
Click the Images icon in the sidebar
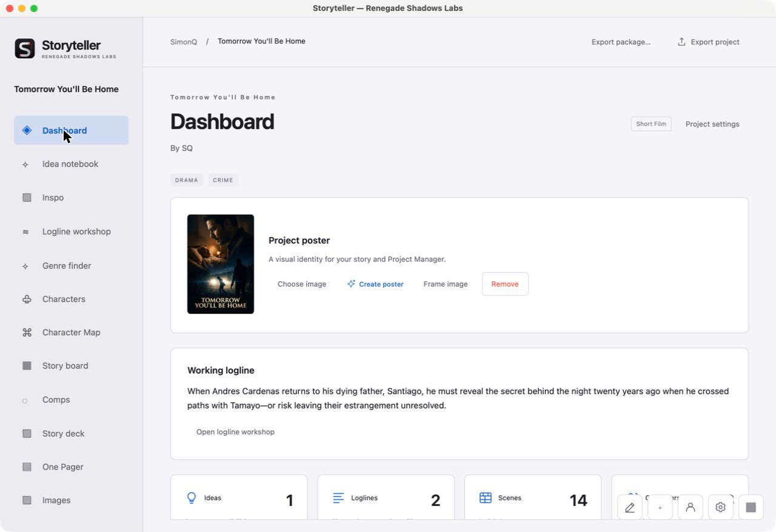[27, 500]
